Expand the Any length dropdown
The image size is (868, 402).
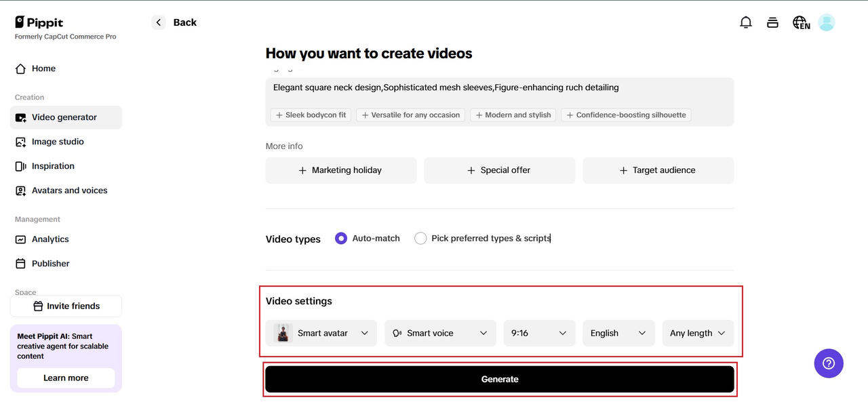pos(697,333)
